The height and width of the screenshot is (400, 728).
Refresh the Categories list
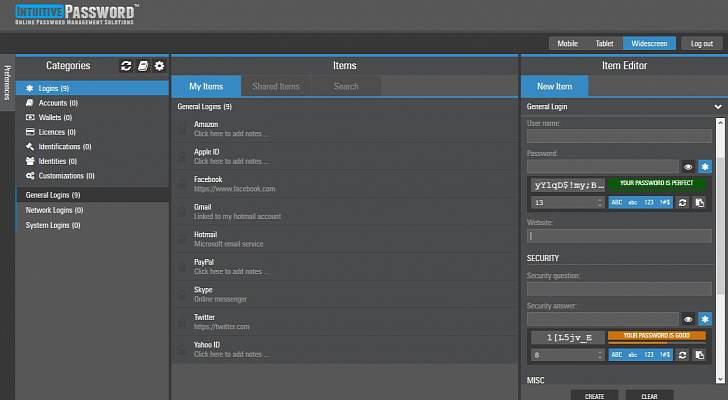[126, 66]
